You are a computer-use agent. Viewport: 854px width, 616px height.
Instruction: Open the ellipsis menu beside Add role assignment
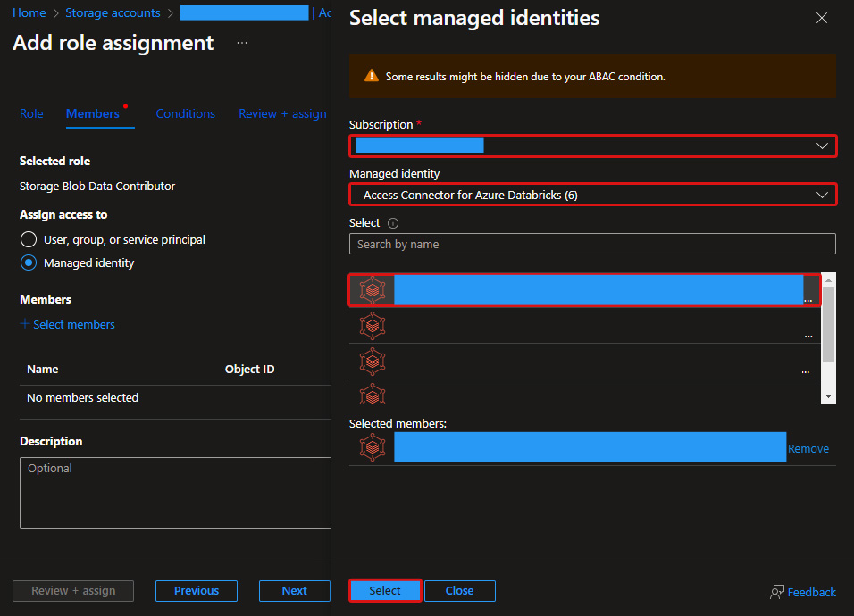(242, 43)
